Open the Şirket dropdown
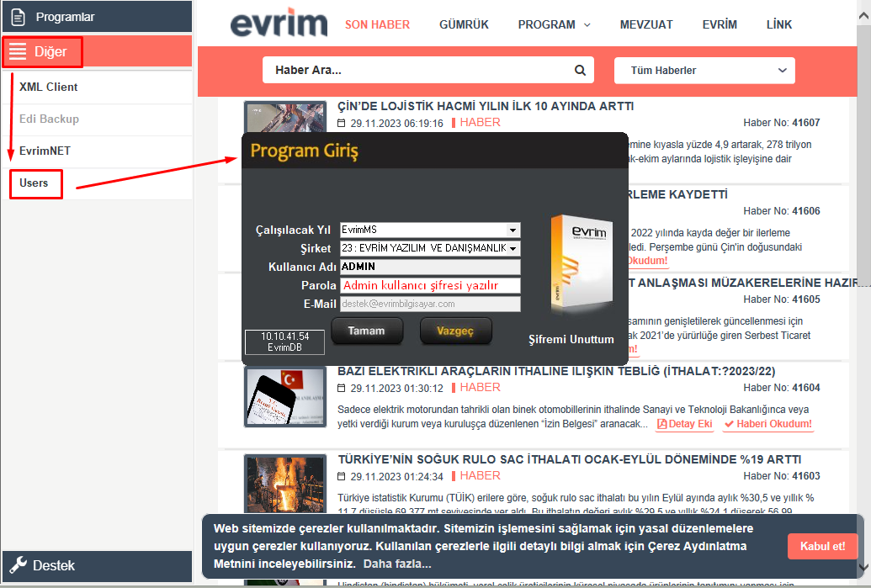Viewport: 871px width, 588px height. pyautogui.click(x=430, y=248)
